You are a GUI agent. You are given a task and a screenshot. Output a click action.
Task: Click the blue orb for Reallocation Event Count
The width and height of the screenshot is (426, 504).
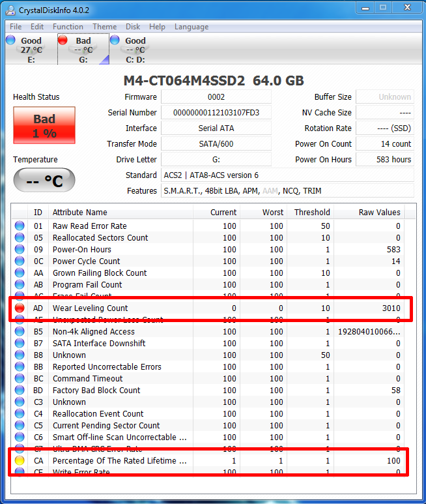[20, 413]
